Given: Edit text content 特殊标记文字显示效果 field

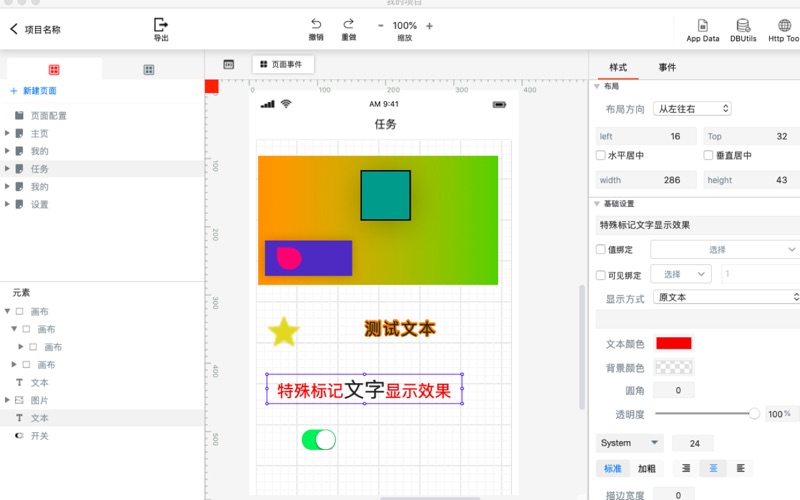Looking at the screenshot, I should [x=697, y=225].
